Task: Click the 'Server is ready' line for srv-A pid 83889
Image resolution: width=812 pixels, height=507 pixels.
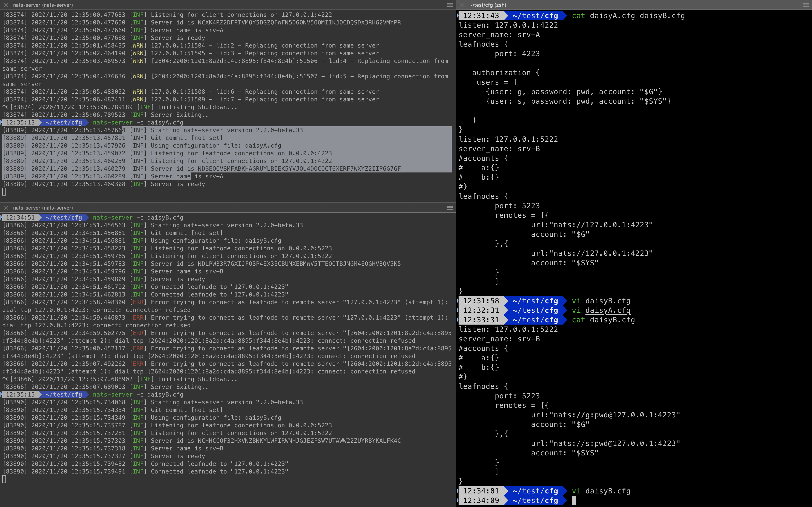Action: [104, 184]
